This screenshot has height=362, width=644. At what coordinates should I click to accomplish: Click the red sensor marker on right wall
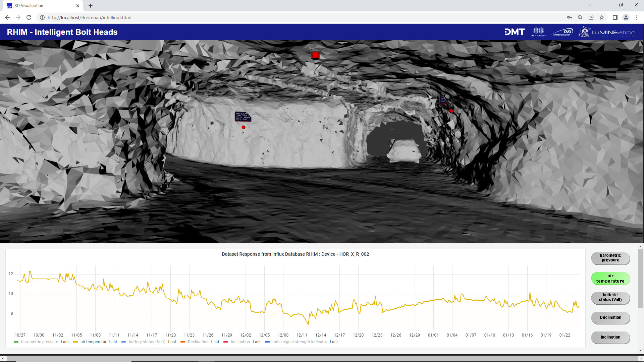(451, 111)
